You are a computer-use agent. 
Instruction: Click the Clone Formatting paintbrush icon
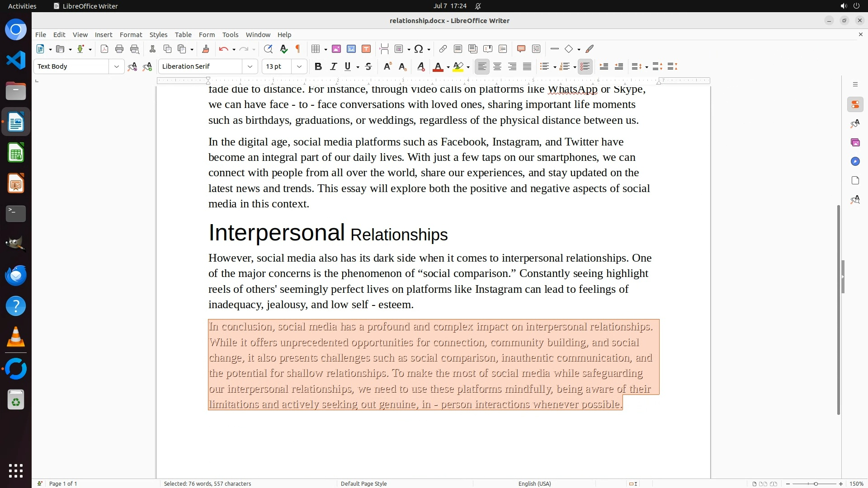(x=206, y=49)
